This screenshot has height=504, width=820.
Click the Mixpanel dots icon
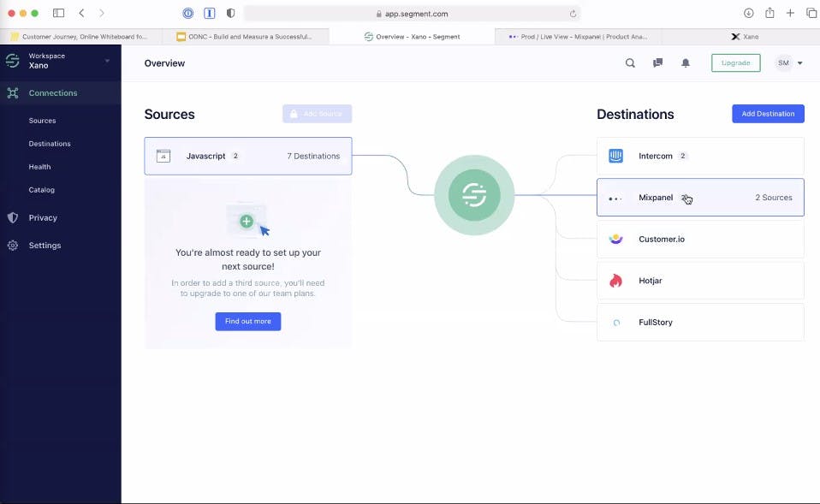[x=615, y=199]
